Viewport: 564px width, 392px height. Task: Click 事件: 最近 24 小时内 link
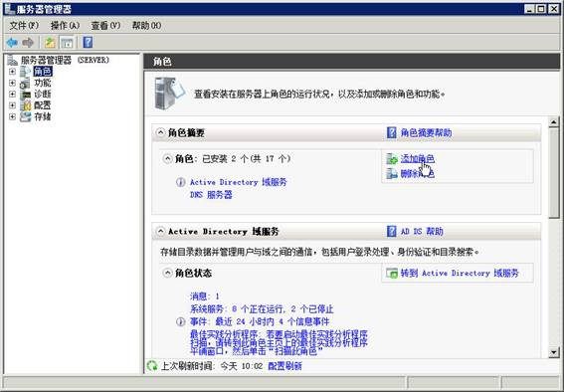click(260, 321)
